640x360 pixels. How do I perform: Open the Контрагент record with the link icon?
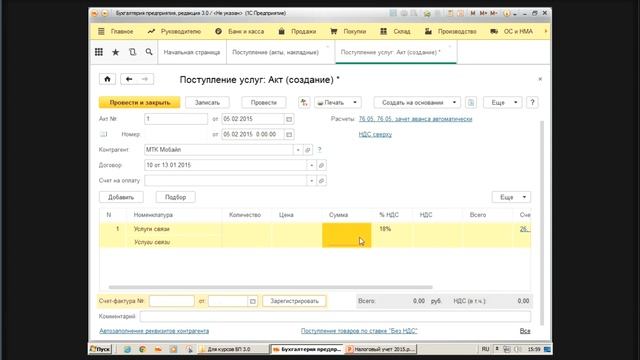pos(308,150)
